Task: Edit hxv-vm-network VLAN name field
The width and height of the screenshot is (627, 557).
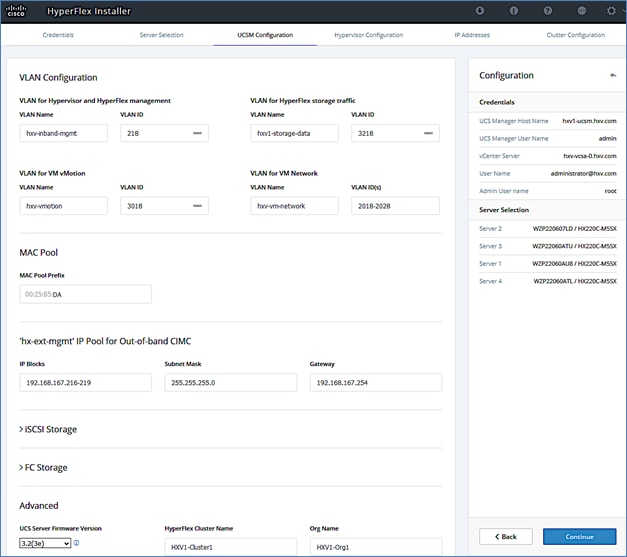Action: [x=294, y=206]
